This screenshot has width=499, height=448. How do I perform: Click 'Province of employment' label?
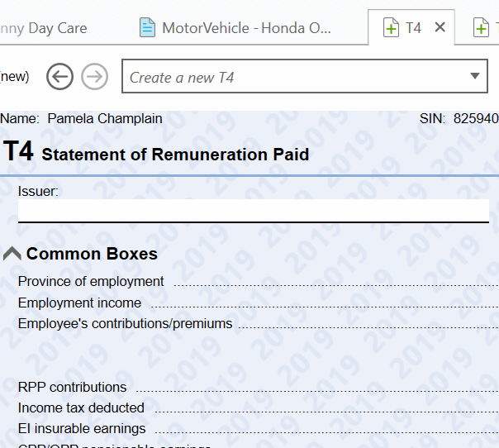91,282
